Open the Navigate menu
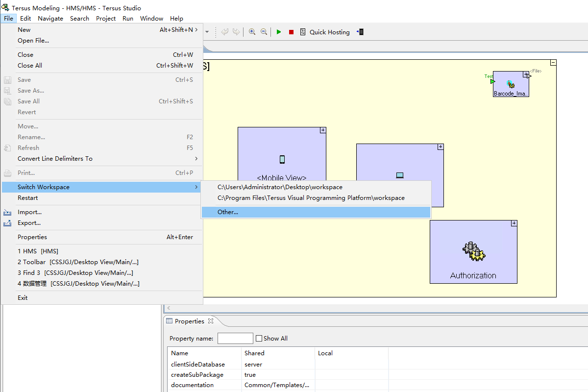The height and width of the screenshot is (392, 588). [50, 18]
